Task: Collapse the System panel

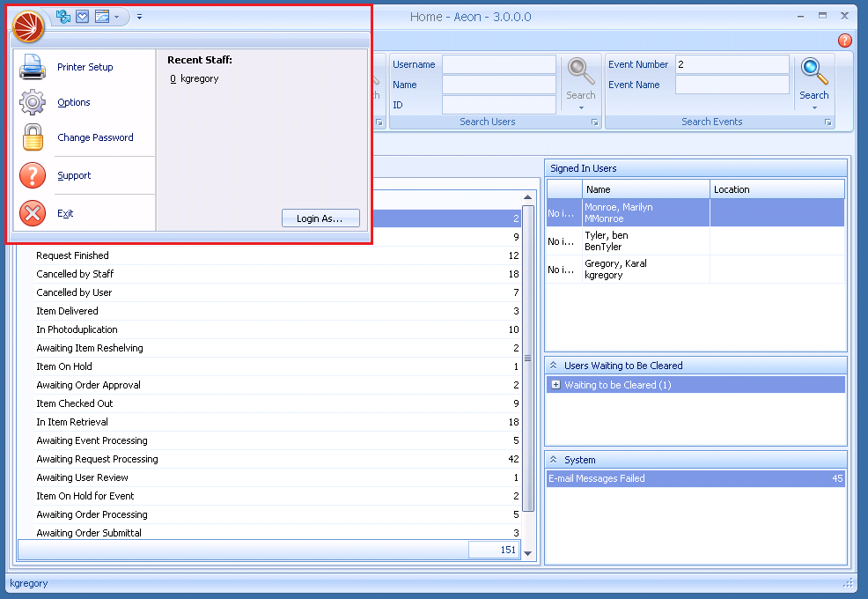Action: (x=553, y=460)
